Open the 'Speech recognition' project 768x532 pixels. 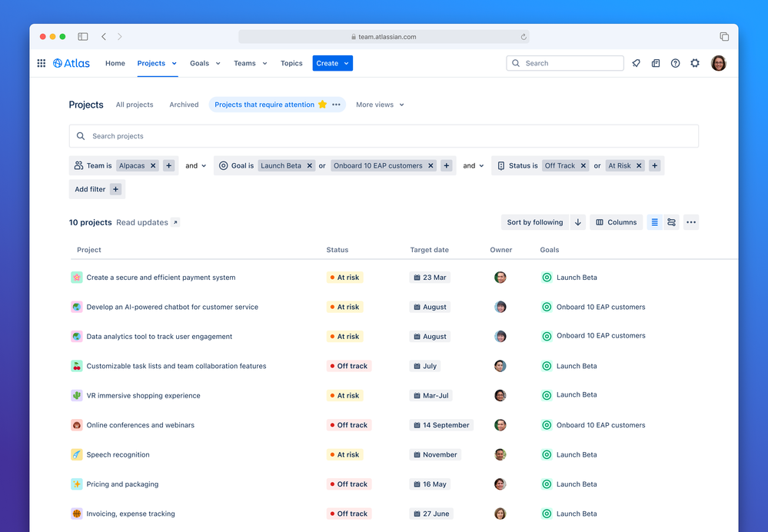tap(118, 454)
